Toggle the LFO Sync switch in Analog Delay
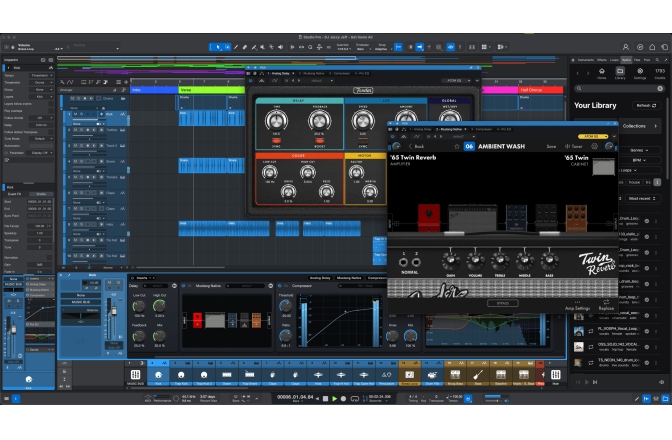This screenshot has height=440, width=672. tap(363, 141)
